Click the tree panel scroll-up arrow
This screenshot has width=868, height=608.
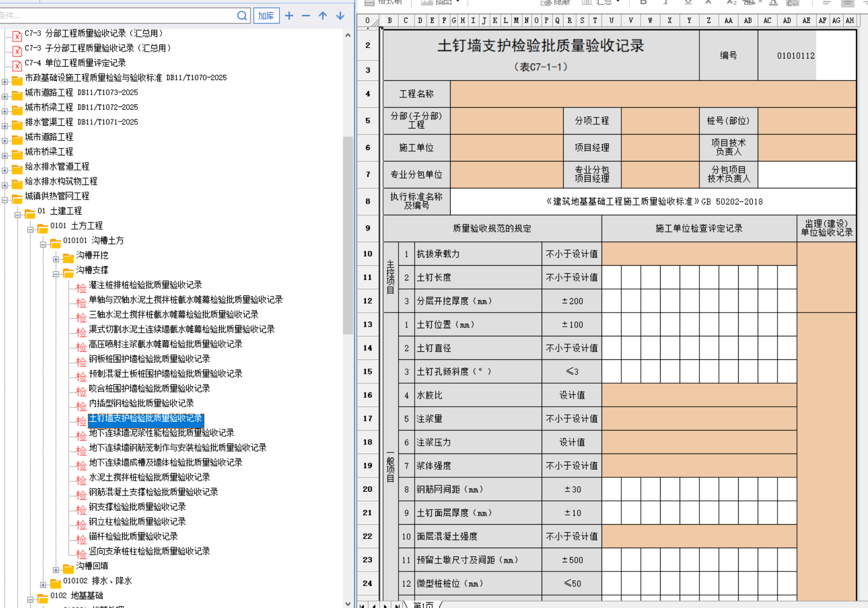[x=348, y=36]
